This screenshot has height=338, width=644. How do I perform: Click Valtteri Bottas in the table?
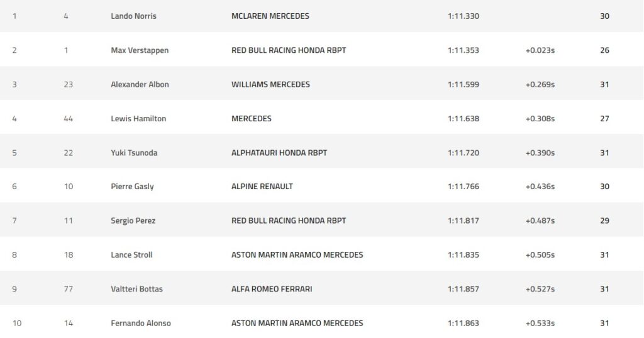pos(136,289)
